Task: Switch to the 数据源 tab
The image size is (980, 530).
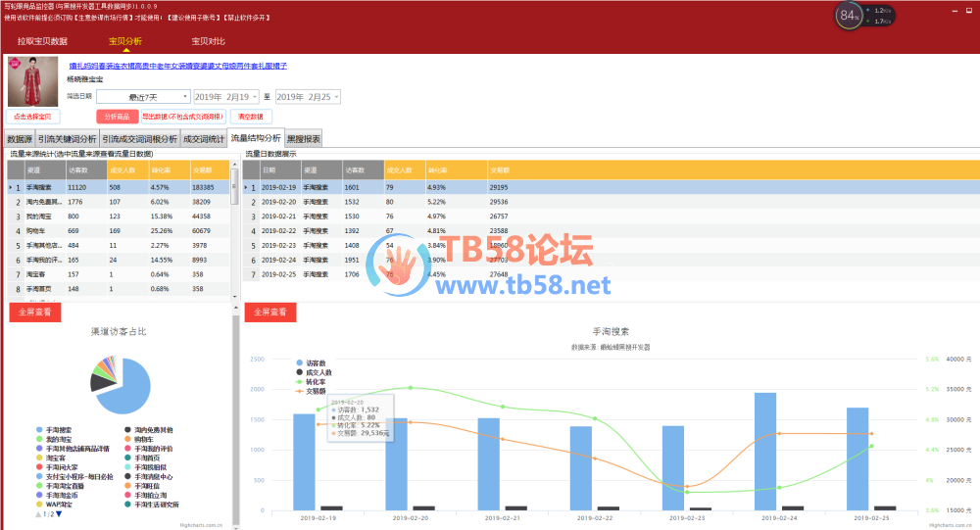Action: click(20, 139)
